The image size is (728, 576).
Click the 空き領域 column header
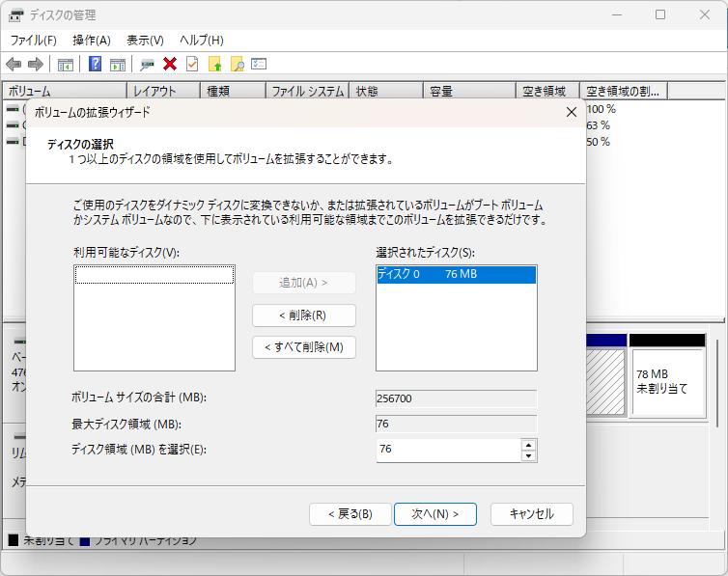[x=547, y=91]
